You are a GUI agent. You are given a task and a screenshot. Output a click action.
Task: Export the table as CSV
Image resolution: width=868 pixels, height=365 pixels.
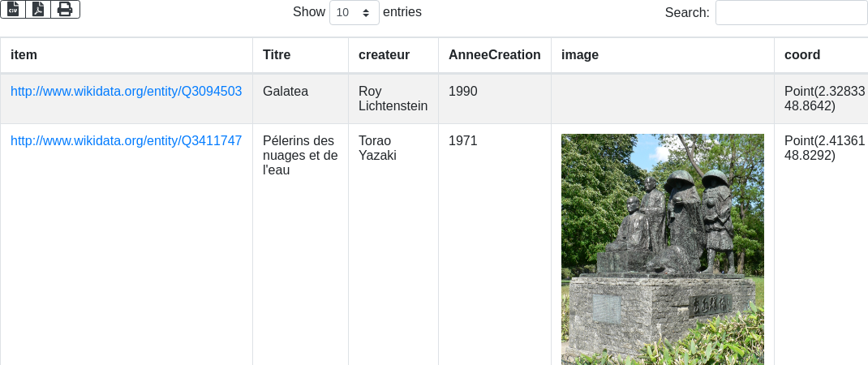pyautogui.click(x=13, y=9)
